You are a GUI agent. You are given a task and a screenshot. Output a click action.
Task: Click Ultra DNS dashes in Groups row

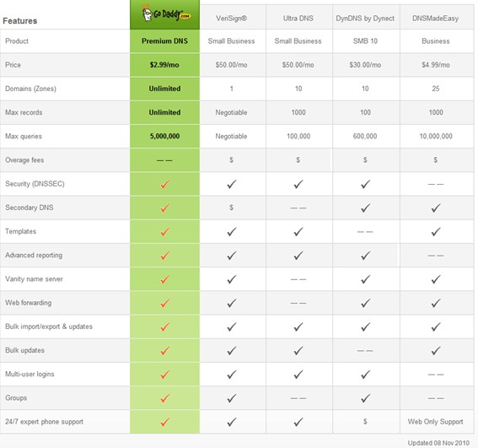[298, 398]
